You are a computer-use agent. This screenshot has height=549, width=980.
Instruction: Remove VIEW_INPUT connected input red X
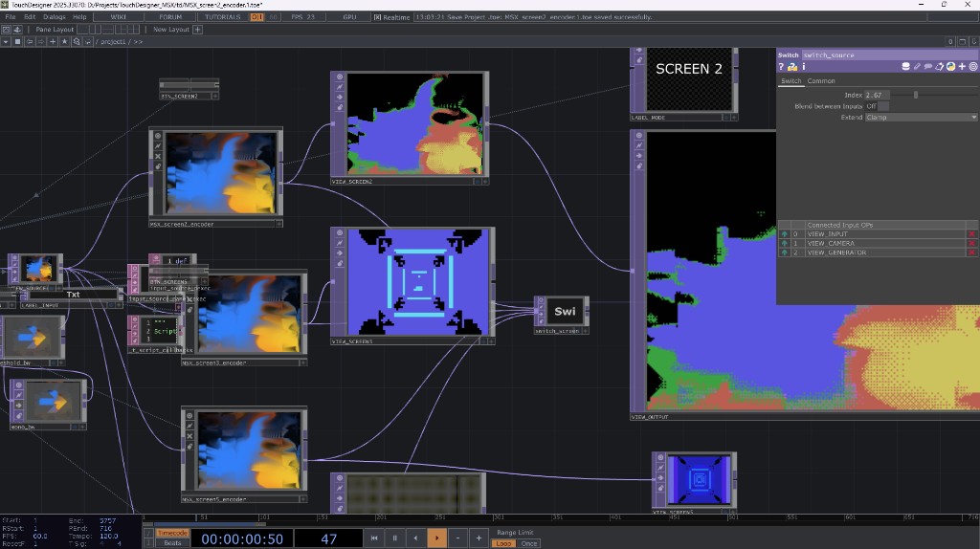click(972, 234)
